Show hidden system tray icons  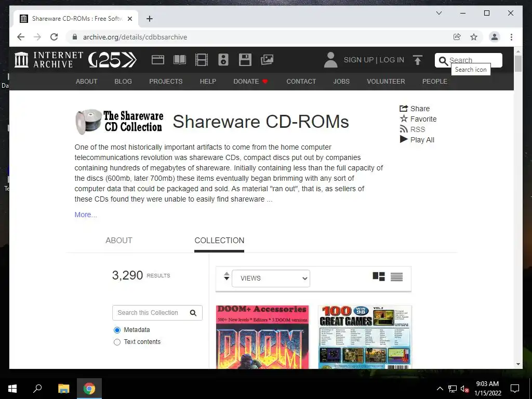coord(440,389)
